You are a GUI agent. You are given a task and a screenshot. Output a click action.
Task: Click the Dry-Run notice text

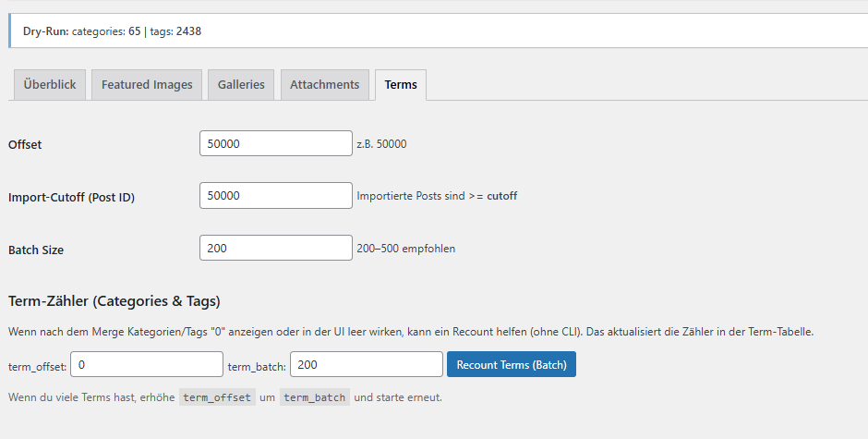[112, 31]
